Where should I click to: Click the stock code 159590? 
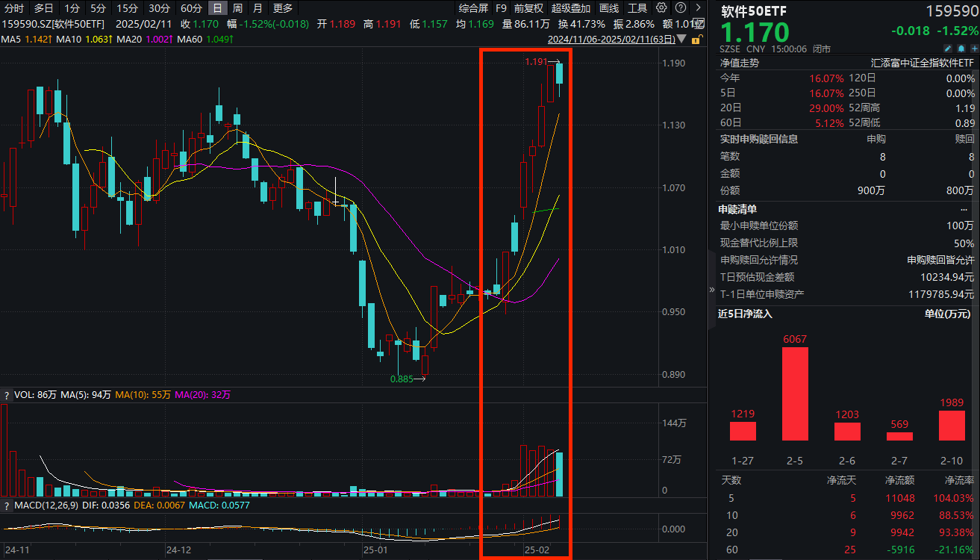click(952, 11)
